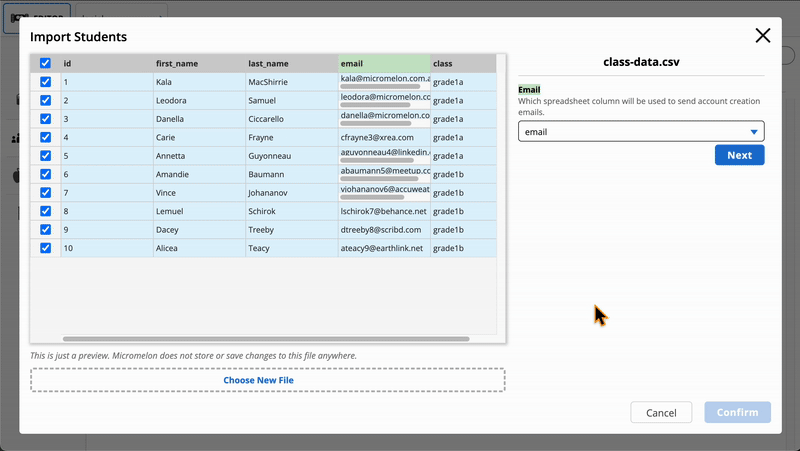
Task: Deselect the Lemuel Schirok row checkbox
Action: click(x=45, y=211)
